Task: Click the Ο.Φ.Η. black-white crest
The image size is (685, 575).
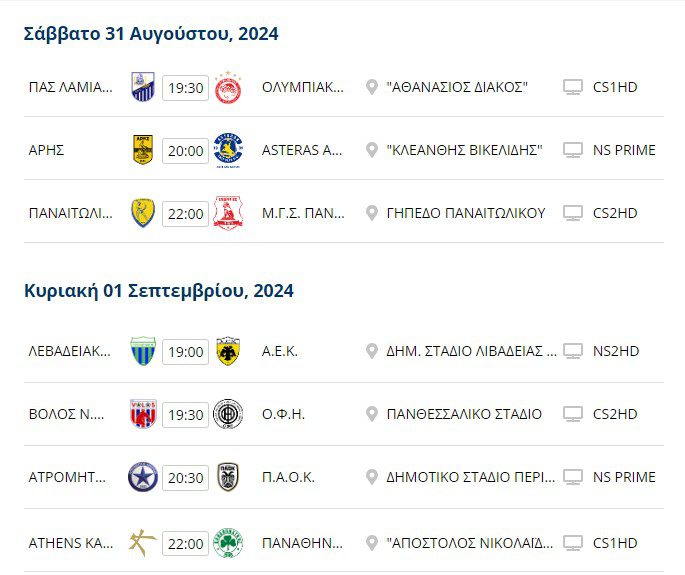Action: [228, 414]
